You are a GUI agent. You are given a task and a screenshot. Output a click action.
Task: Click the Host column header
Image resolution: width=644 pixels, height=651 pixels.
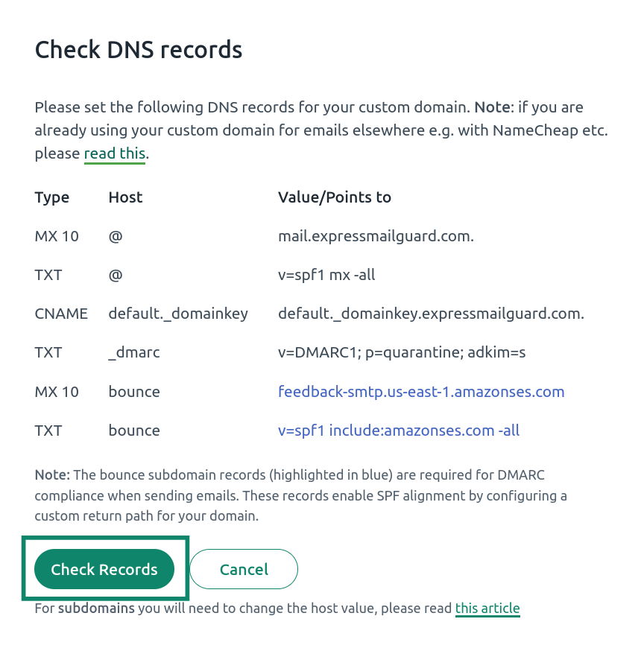pyautogui.click(x=125, y=197)
